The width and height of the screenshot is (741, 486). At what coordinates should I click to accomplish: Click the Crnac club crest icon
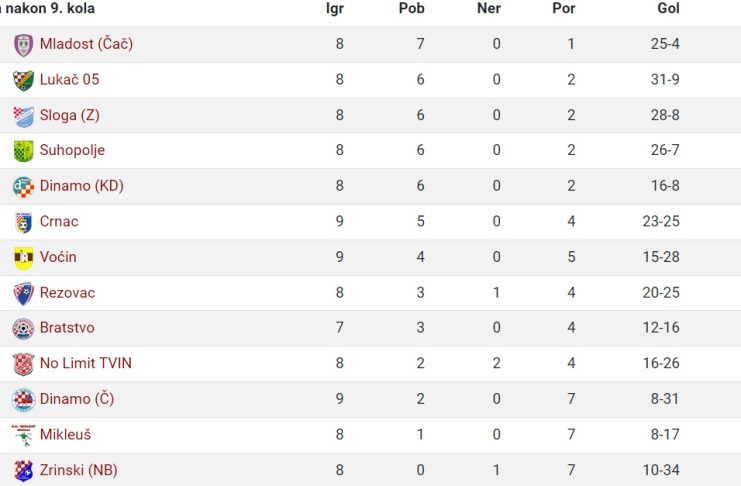point(23,223)
